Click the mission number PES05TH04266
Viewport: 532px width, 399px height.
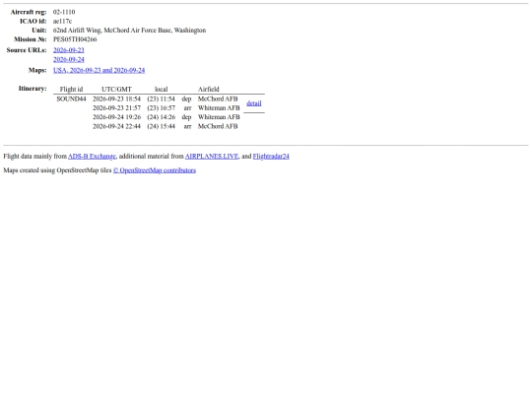[x=75, y=39]
